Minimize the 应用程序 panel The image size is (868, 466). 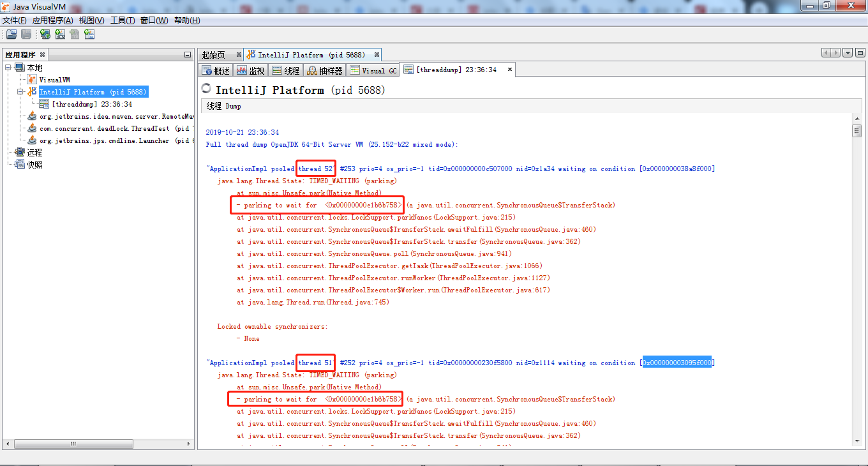click(187, 55)
